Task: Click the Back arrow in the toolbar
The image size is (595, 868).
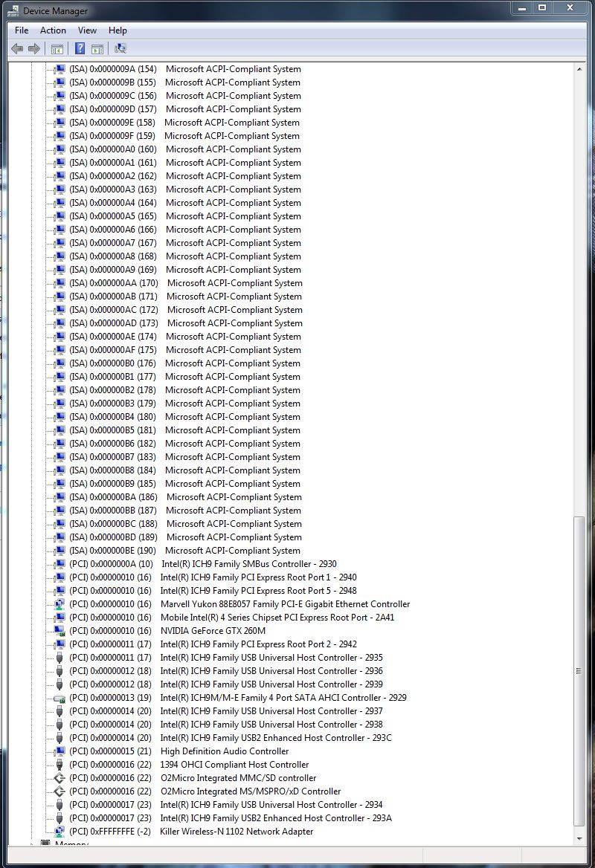Action: (17, 49)
